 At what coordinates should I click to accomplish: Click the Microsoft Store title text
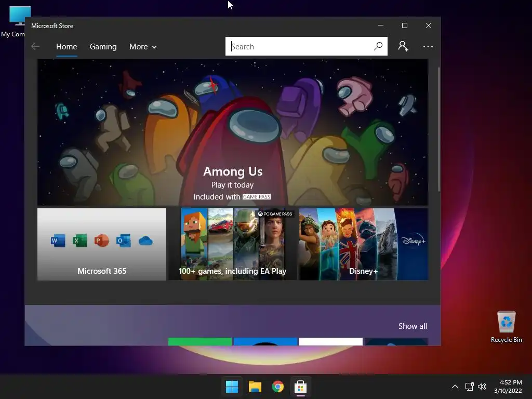coord(52,26)
